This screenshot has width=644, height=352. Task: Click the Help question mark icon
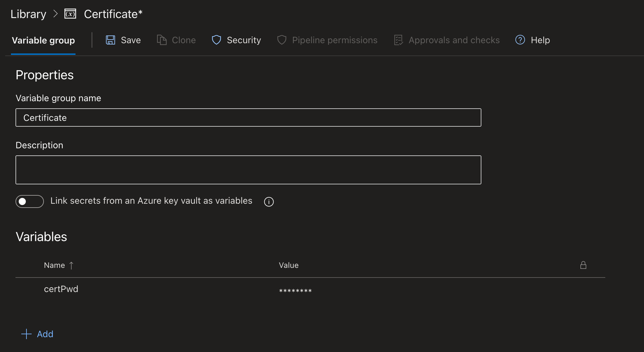[520, 40]
